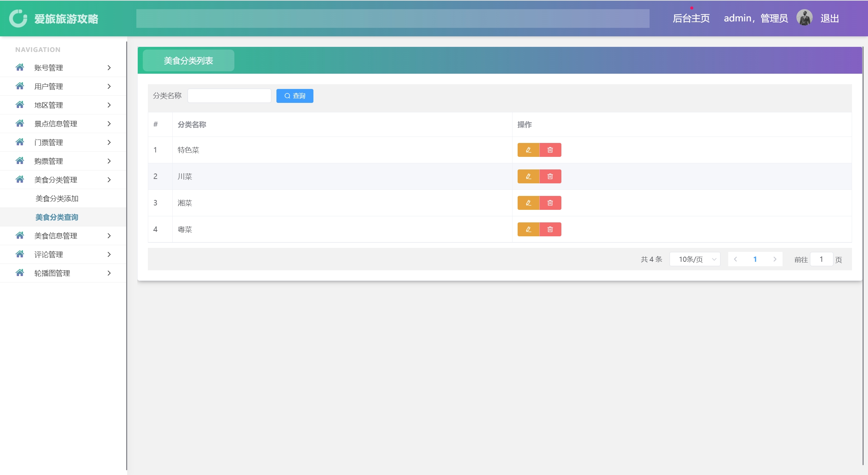Open the 10条/页 page size dropdown
Image resolution: width=868 pixels, height=475 pixels.
click(x=694, y=259)
